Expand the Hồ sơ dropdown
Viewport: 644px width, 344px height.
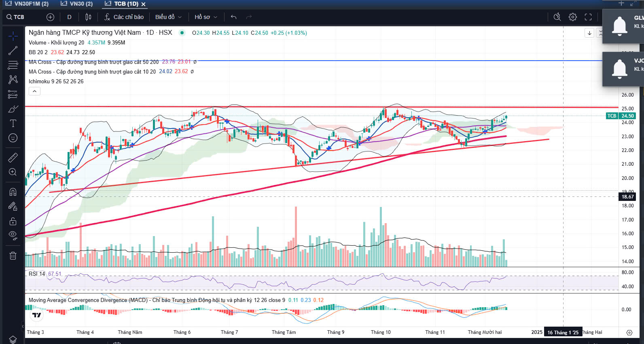pos(206,17)
